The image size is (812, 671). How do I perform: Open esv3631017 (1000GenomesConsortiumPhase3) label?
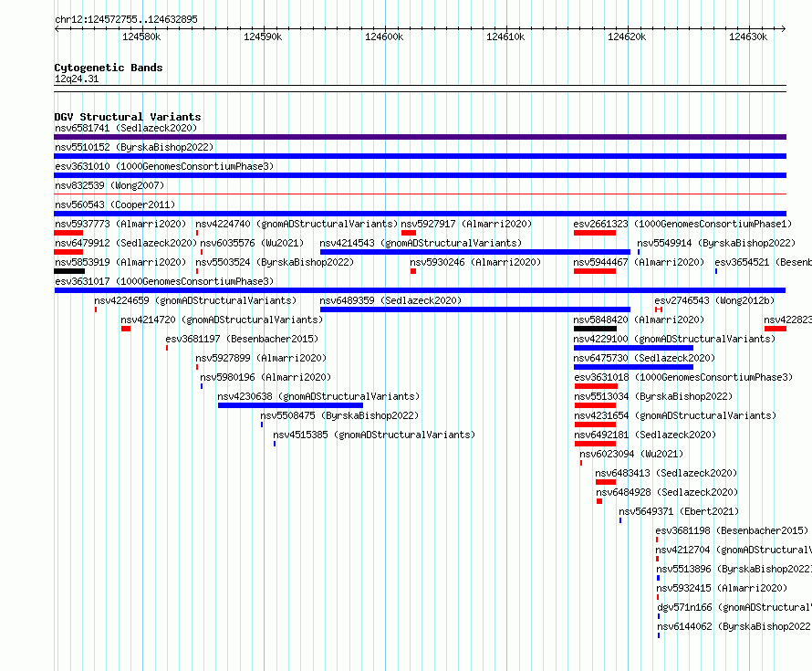[x=164, y=281]
